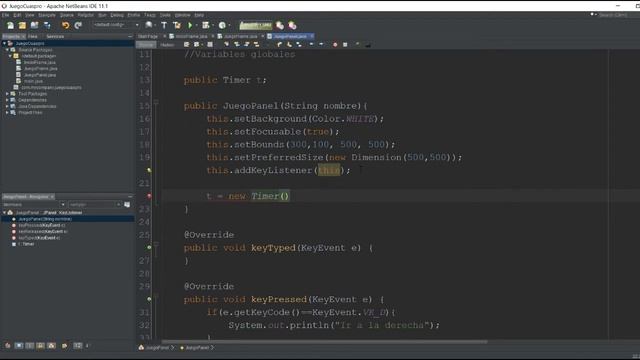
Task: Collapse the default package node
Action: pyautogui.click(x=10, y=56)
